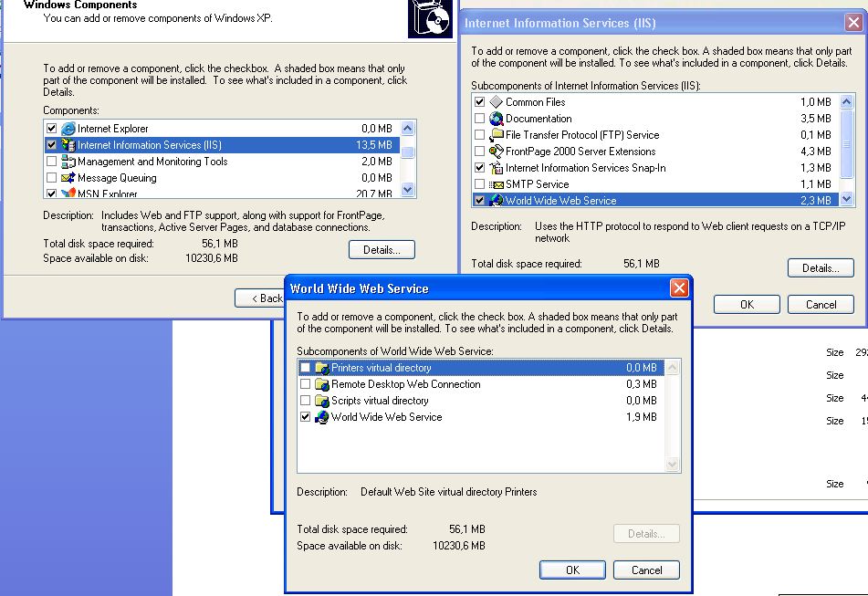Viewport: 868px width, 596px height.
Task: Click the Back button in the wizard
Action: 259,298
